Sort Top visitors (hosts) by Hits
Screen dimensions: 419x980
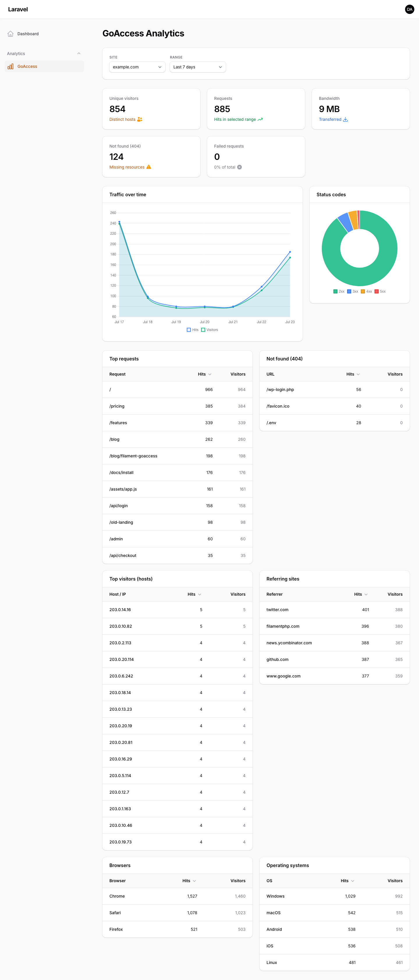[194, 594]
